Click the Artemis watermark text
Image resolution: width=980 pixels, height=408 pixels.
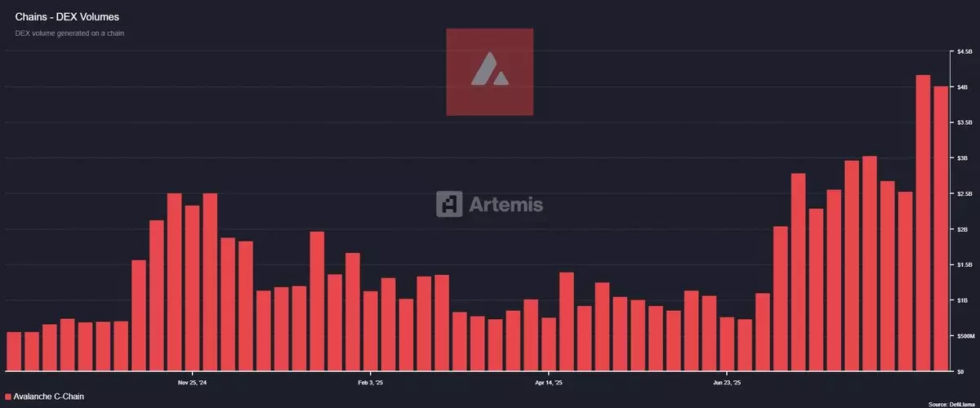(x=506, y=204)
